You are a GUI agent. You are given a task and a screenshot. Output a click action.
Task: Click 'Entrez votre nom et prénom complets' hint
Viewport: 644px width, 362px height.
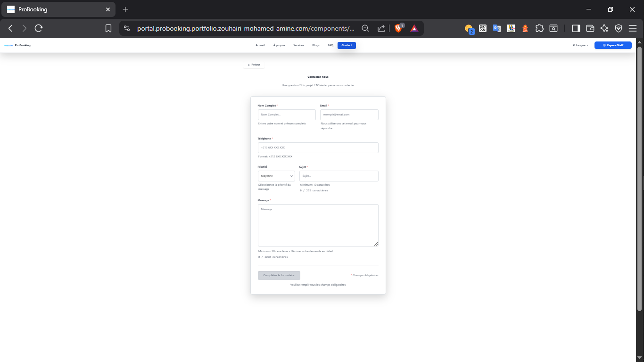pyautogui.click(x=282, y=123)
